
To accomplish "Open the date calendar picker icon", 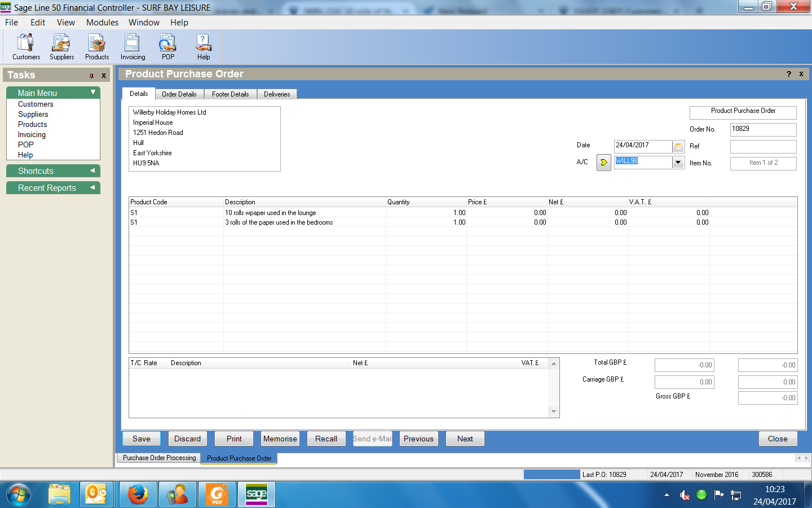I will click(678, 146).
